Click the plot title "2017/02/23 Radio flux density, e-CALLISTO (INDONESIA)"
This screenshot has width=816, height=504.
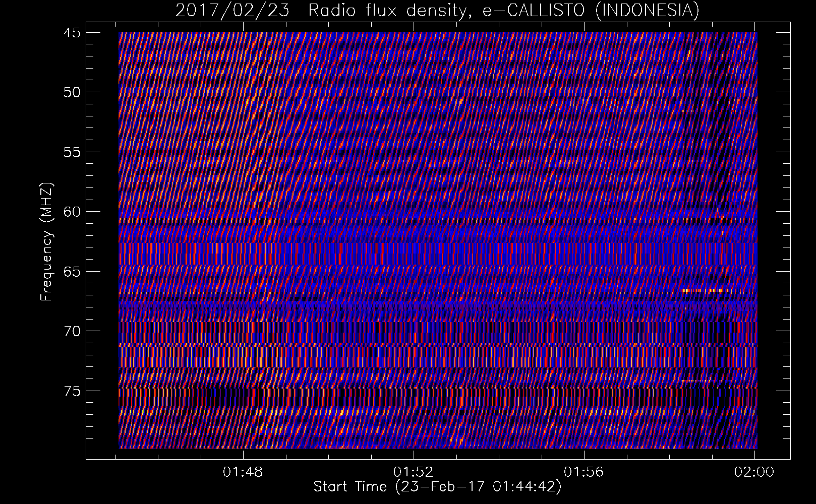pos(437,10)
